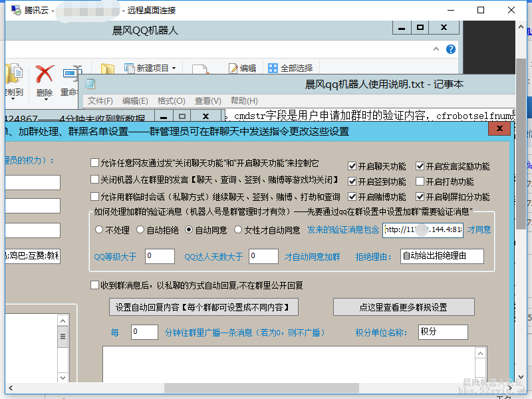Click the red Delete icon in the toolbar
The width and height of the screenshot is (532, 399).
click(x=43, y=73)
